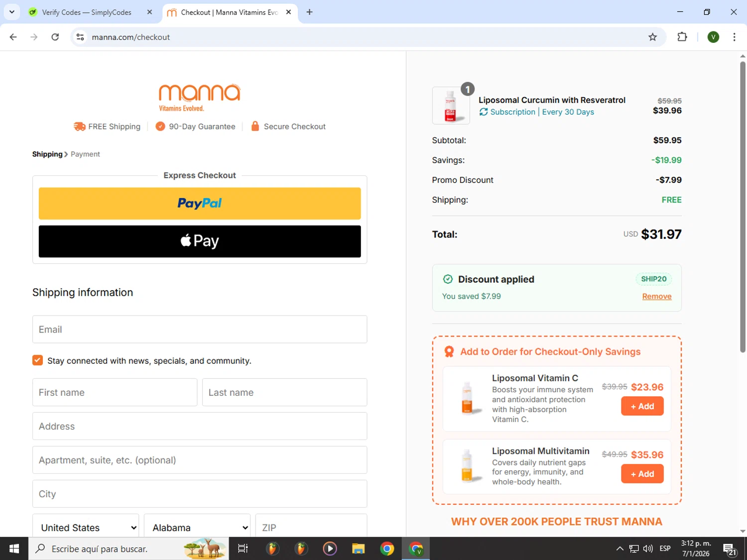Open the network tray icon

[634, 549]
